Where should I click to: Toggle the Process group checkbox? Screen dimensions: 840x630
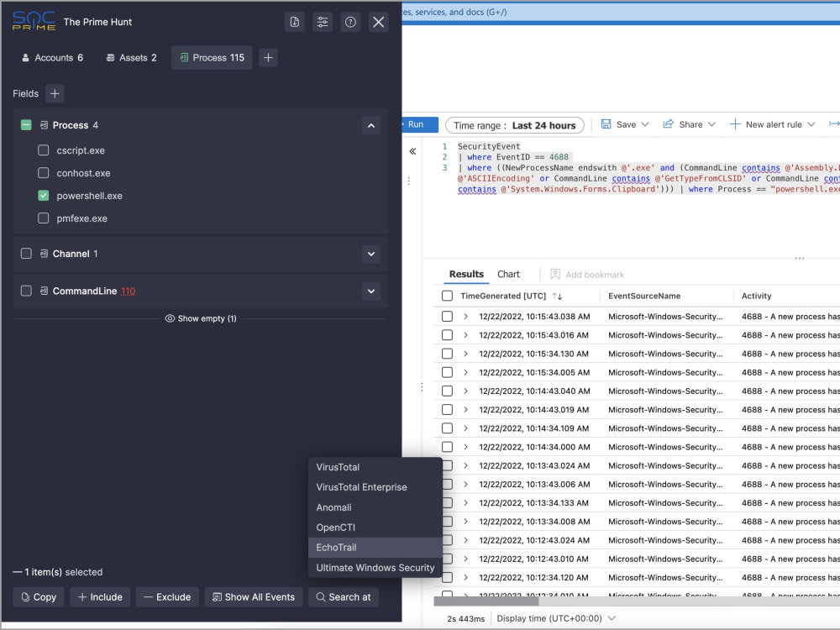[26, 125]
